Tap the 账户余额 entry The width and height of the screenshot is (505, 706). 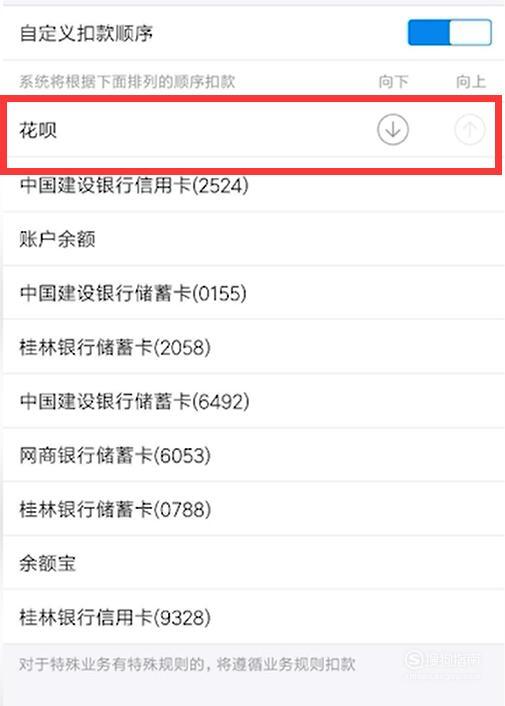point(252,239)
